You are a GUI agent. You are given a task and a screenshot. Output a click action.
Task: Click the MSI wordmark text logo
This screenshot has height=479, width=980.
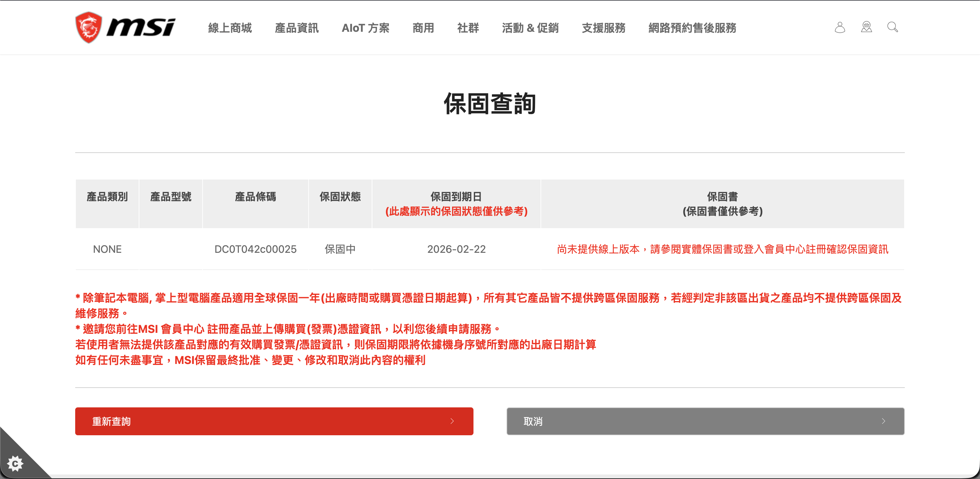pos(141,28)
